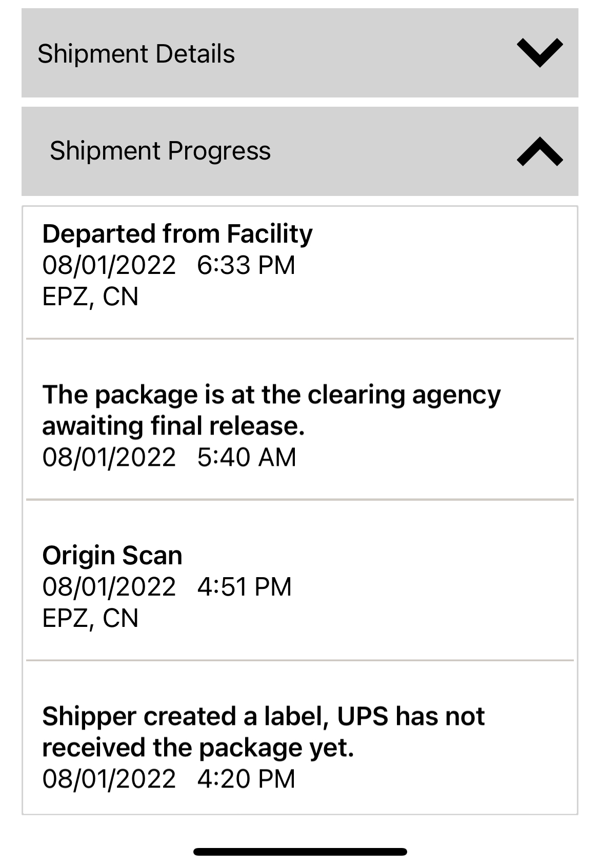This screenshot has height=868, width=600.
Task: Tap the awaiting final release text line
Action: 173,426
